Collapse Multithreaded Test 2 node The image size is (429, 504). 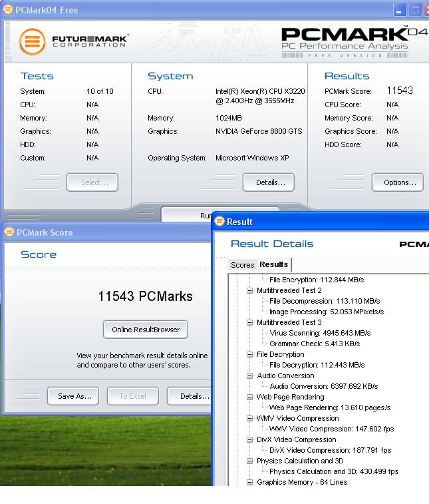(x=249, y=290)
